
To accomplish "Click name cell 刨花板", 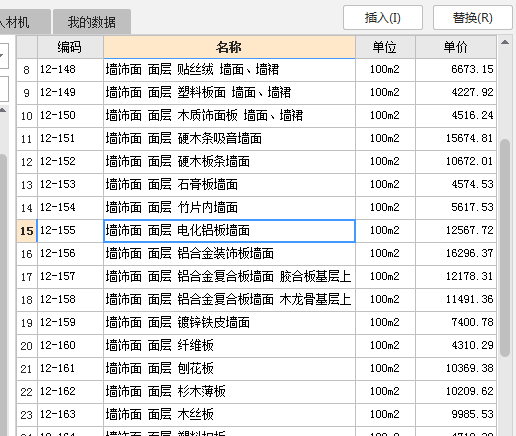I will 229,369.
